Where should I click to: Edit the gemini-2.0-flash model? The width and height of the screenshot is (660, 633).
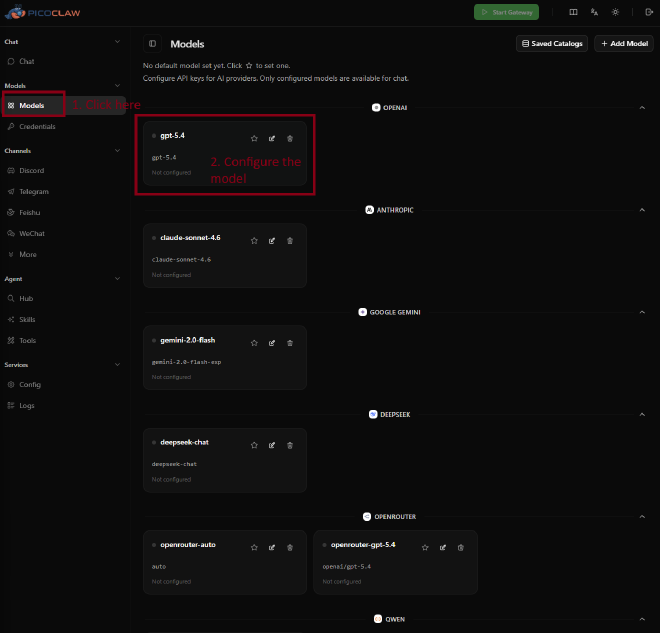[272, 343]
